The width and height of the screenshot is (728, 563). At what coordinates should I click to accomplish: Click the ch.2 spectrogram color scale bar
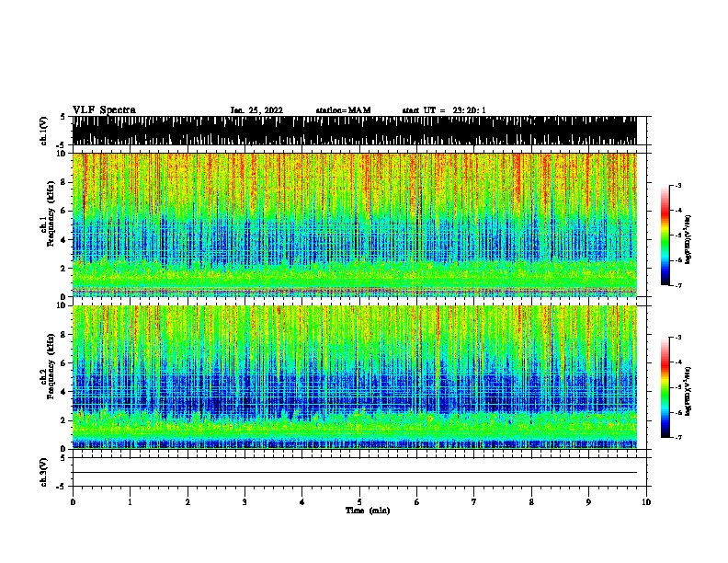coord(665,387)
